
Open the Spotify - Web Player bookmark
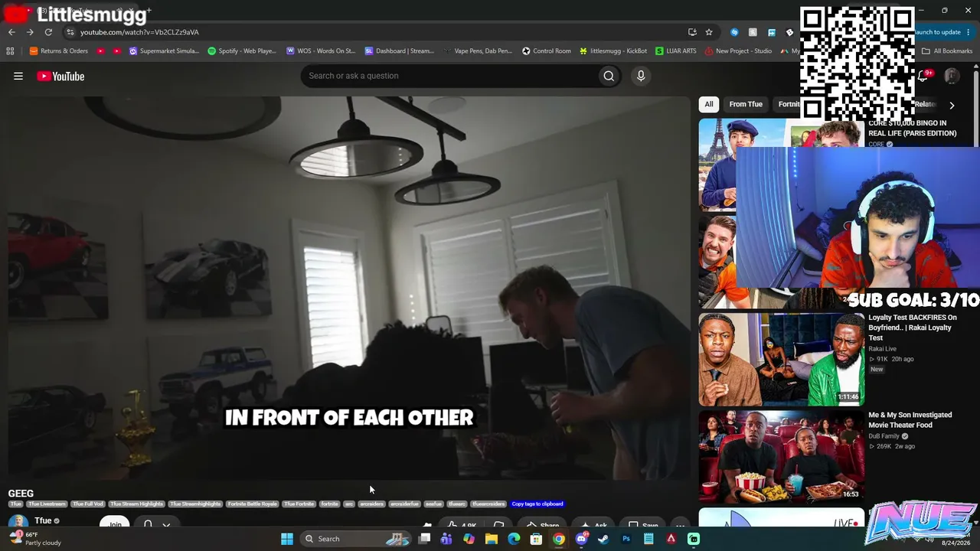point(242,51)
